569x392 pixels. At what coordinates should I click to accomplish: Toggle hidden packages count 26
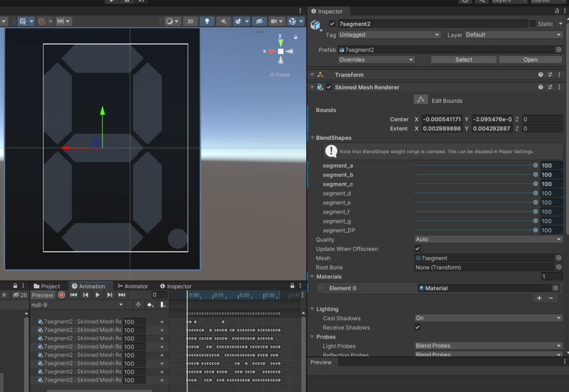(x=19, y=295)
